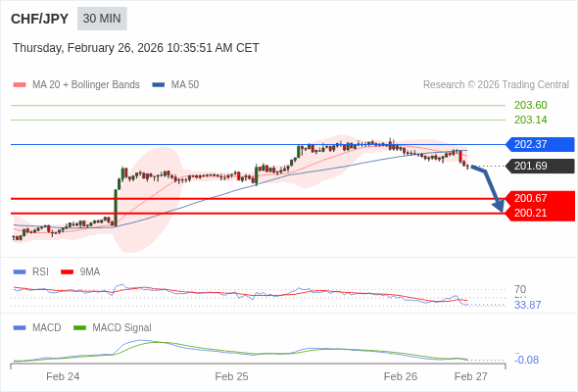Image resolution: width=578 pixels, height=392 pixels.
Task: Click the 30 MIN timeframe badge
Action: [102, 19]
